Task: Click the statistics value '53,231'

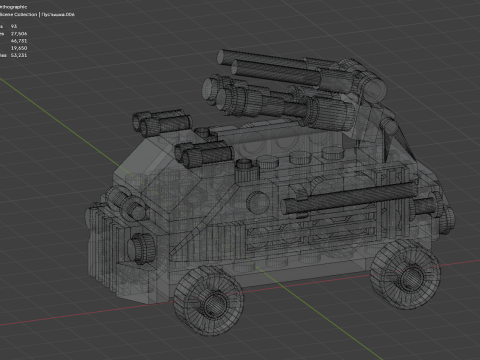Action: 19,55
